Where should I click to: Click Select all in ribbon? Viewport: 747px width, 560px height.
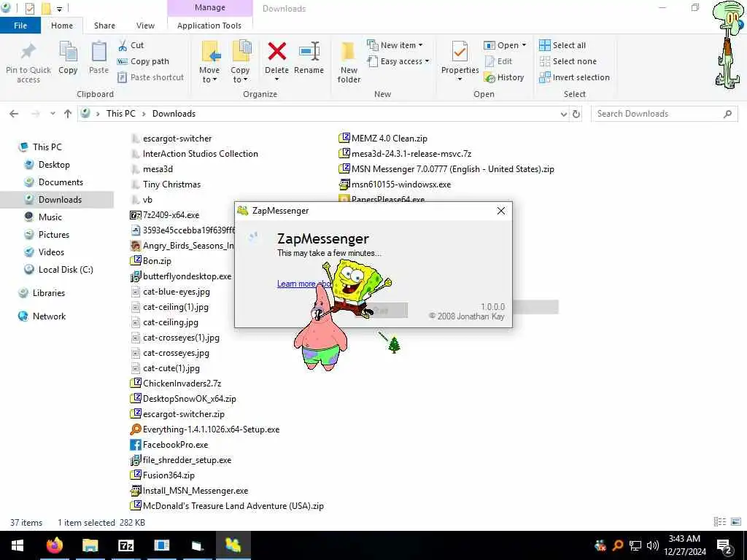click(562, 45)
